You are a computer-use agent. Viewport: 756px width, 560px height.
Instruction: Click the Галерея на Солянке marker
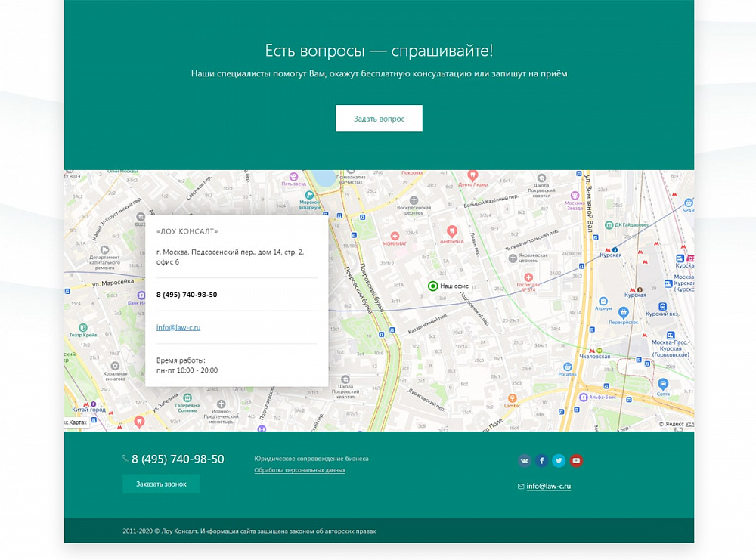(187, 398)
